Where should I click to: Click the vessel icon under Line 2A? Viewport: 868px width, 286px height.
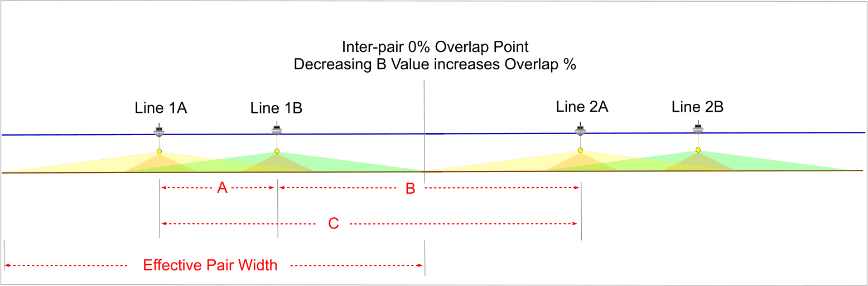tap(580, 130)
